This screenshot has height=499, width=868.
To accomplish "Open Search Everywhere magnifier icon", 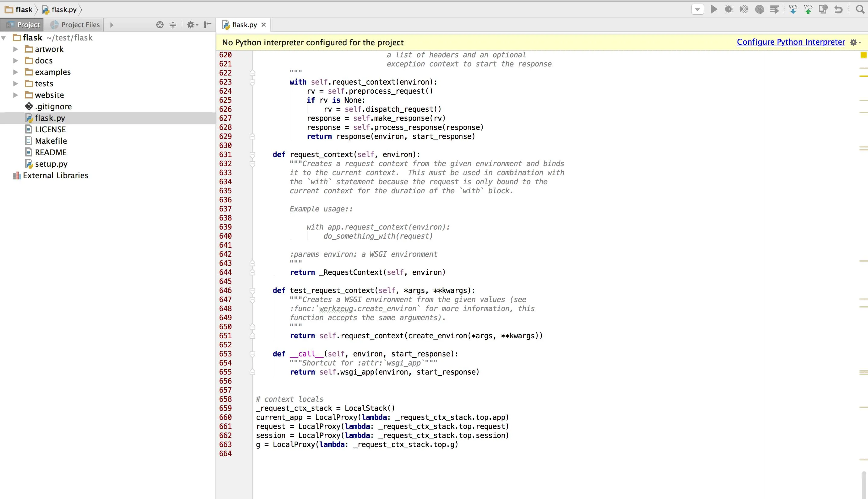I will coord(860,9).
